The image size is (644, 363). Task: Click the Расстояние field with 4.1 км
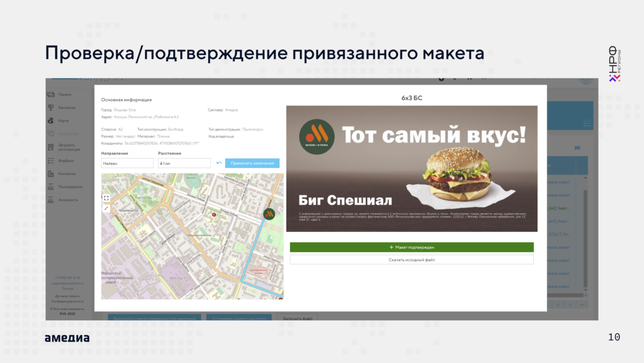click(x=184, y=163)
